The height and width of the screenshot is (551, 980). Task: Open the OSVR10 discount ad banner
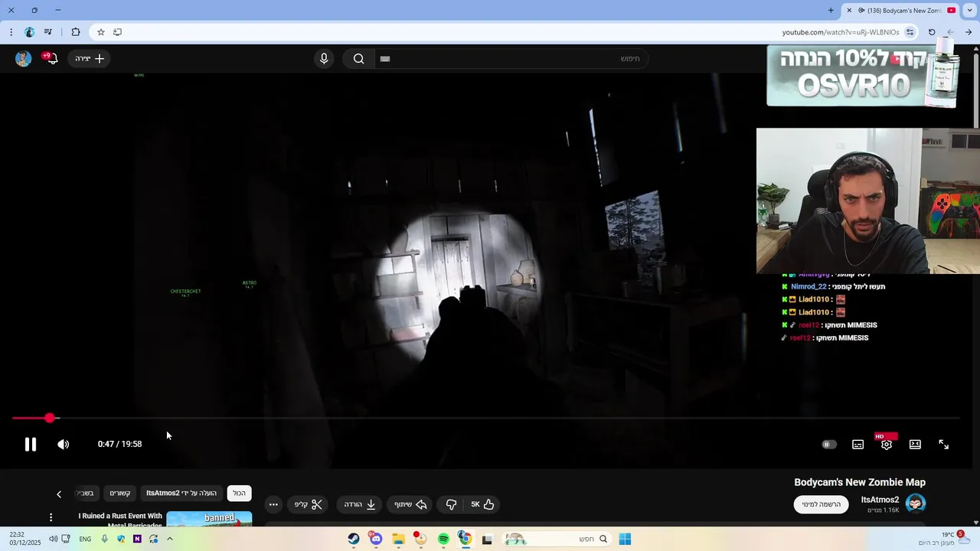pyautogui.click(x=864, y=77)
